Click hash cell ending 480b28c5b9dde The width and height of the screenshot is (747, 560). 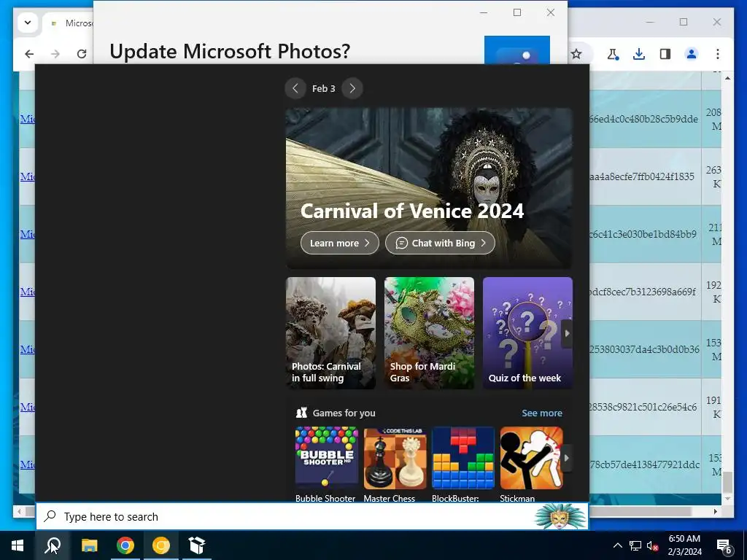644,119
